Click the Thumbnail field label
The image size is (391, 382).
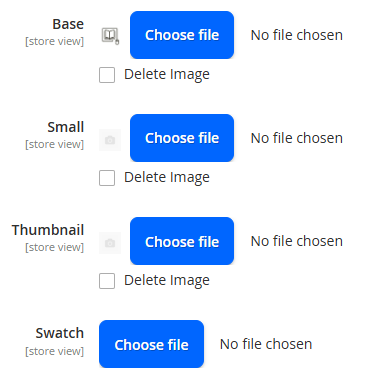click(48, 230)
